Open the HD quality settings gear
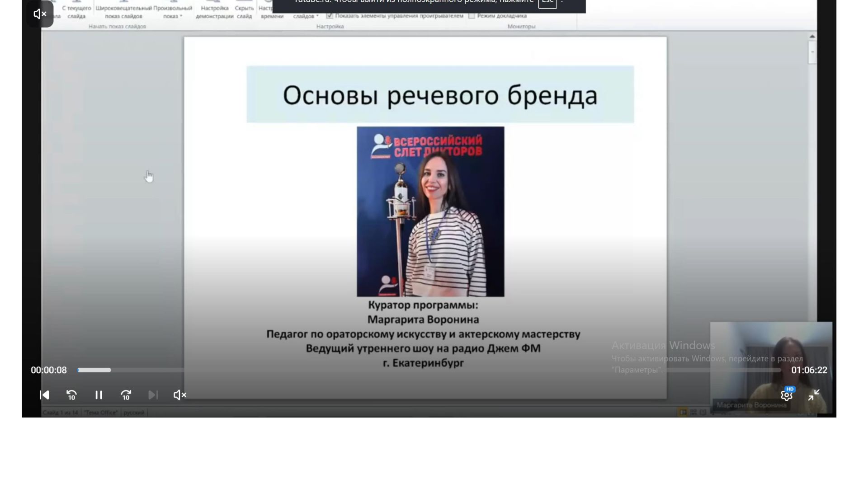 [787, 395]
